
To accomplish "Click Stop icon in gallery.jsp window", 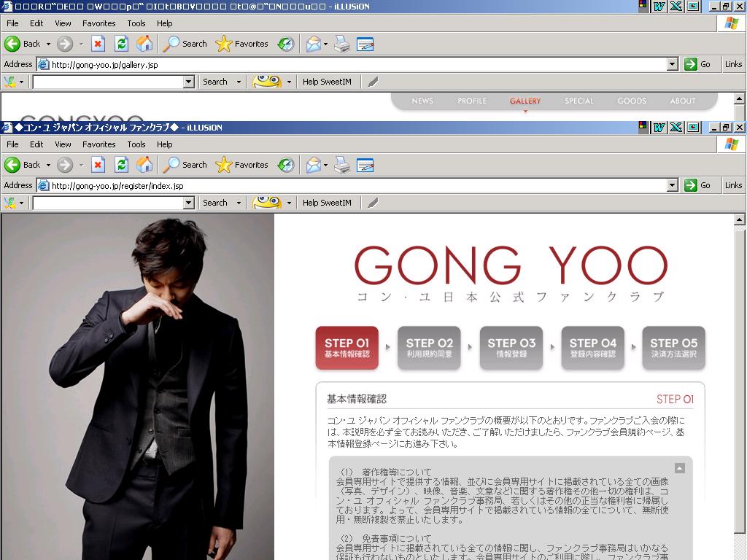I will [x=98, y=44].
